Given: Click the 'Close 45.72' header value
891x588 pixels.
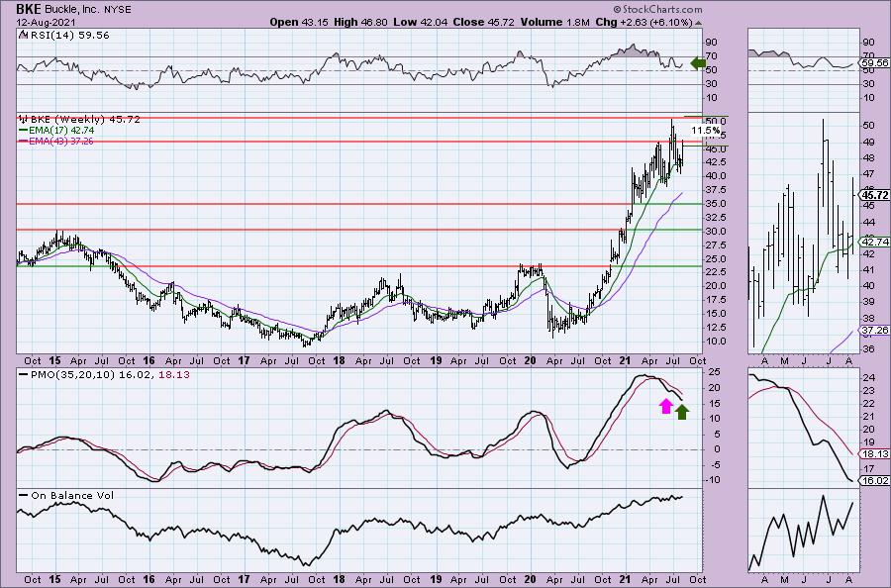Looking at the screenshot, I should (x=483, y=22).
